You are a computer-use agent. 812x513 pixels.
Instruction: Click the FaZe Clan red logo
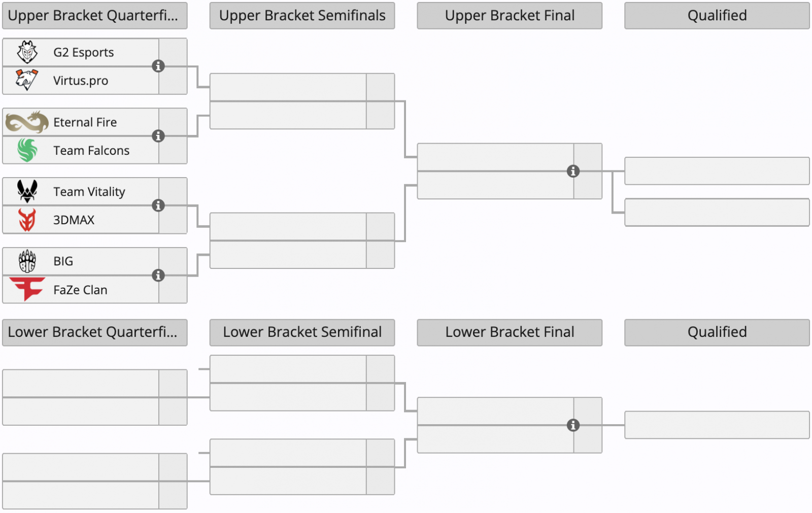pyautogui.click(x=27, y=289)
